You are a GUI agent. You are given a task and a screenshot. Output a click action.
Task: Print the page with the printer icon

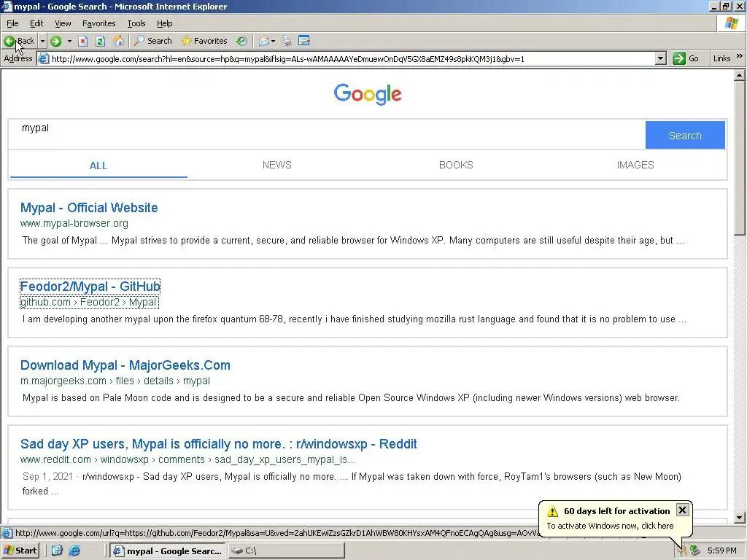(286, 41)
